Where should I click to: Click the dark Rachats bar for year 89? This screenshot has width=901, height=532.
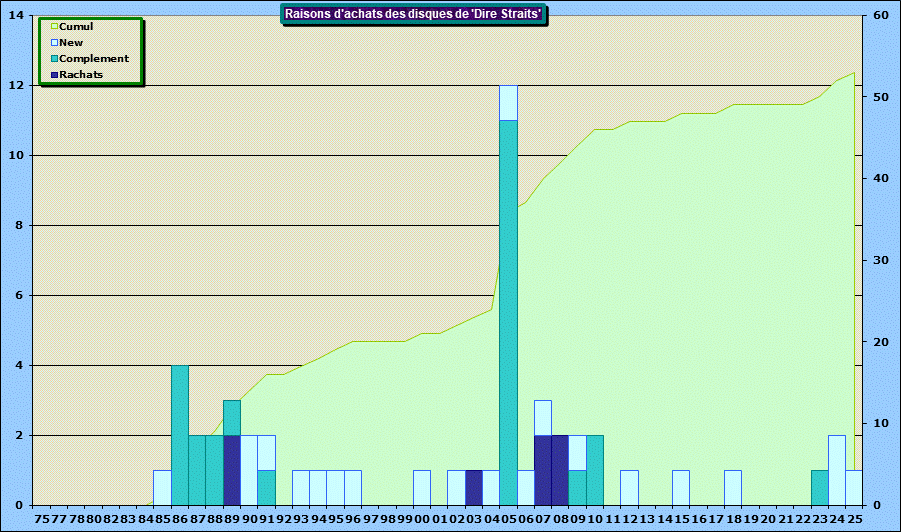pos(232,470)
